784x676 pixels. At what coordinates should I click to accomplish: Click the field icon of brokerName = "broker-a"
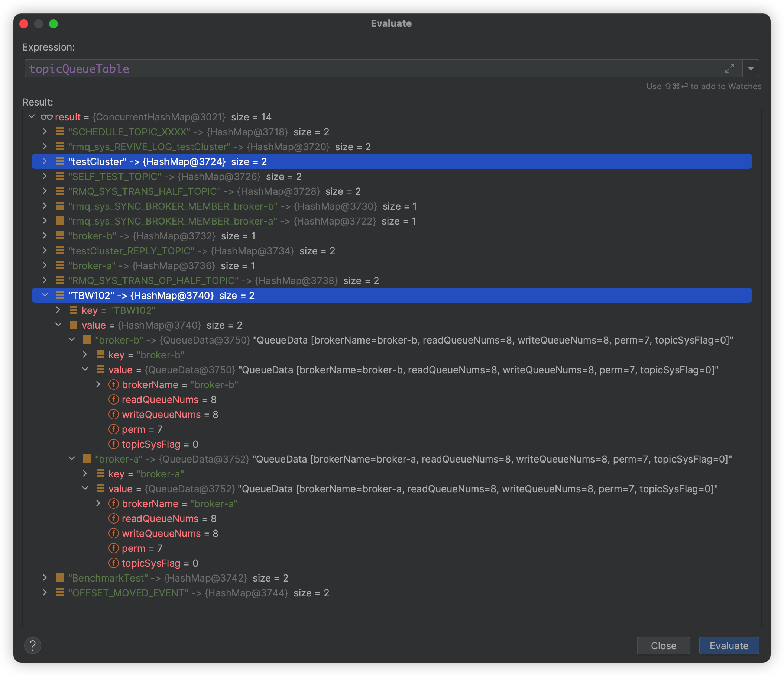[114, 504]
